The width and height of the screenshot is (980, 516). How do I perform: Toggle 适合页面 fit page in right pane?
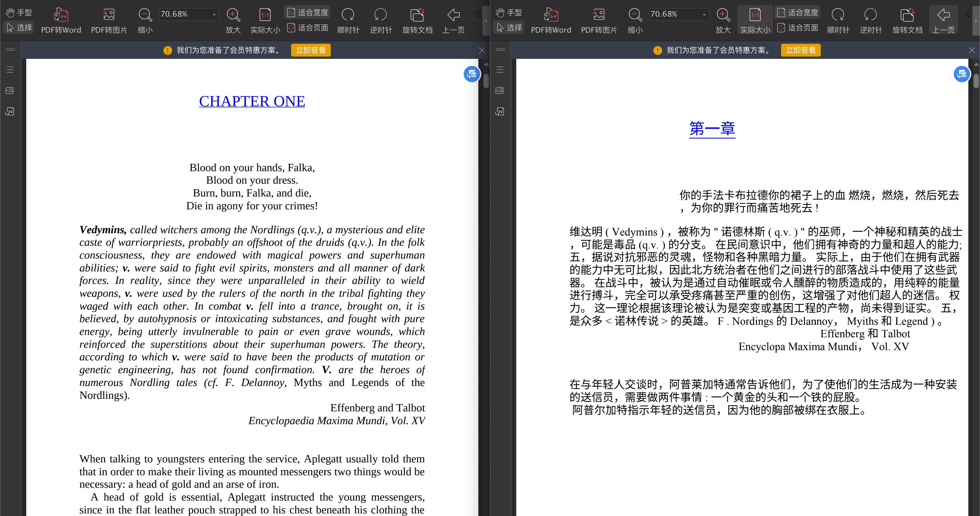pos(797,28)
